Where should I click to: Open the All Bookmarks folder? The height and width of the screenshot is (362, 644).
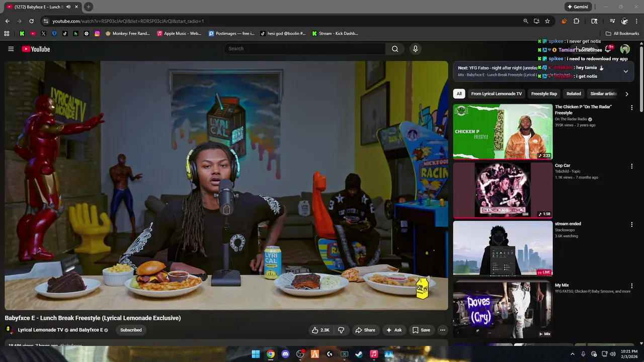[622, 34]
